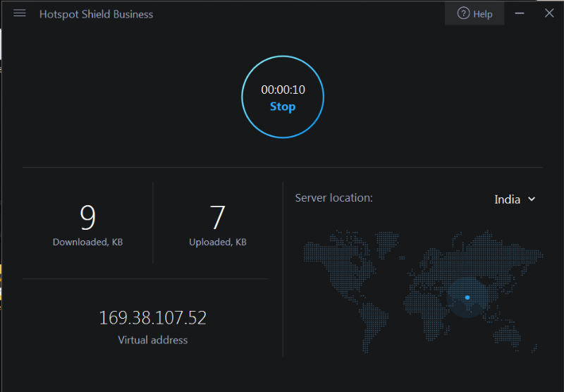Viewport: 564px width, 392px height.
Task: Open the hamburger menu icon
Action: [20, 13]
